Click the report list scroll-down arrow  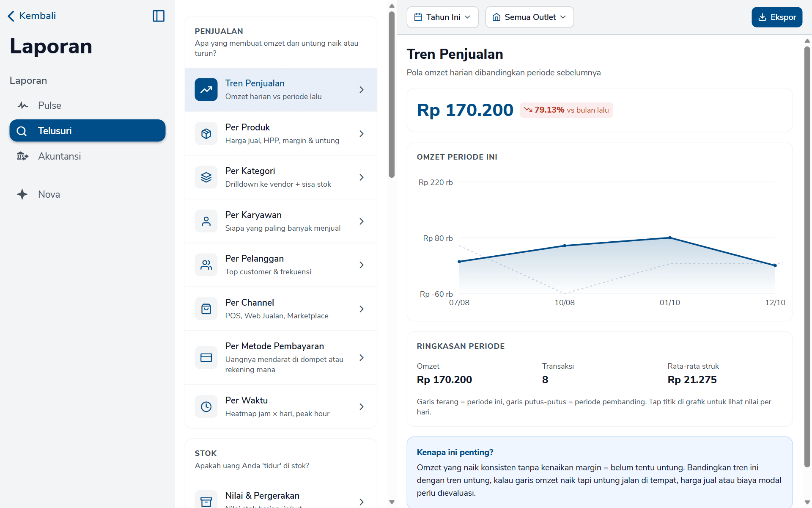click(392, 502)
